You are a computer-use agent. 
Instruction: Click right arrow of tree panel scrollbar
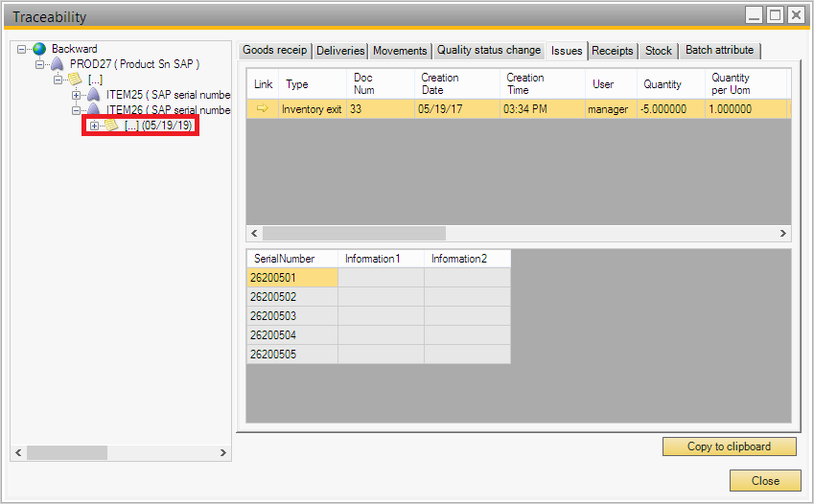tap(222, 453)
